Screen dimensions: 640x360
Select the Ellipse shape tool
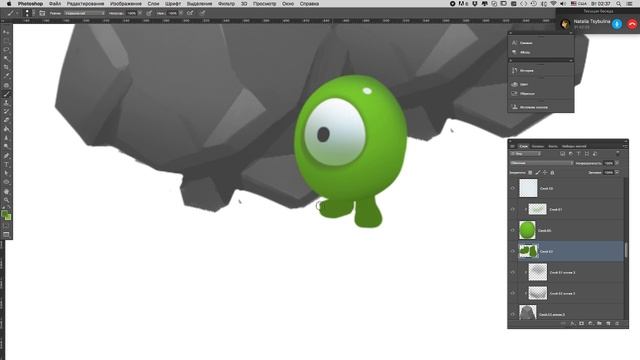6,182
